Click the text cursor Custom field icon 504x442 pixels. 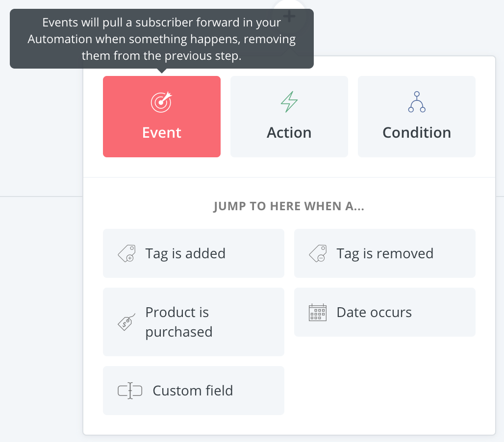pos(130,391)
